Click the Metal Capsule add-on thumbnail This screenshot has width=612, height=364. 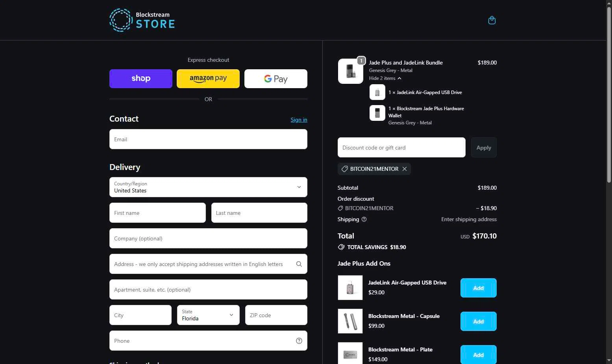[350, 321]
